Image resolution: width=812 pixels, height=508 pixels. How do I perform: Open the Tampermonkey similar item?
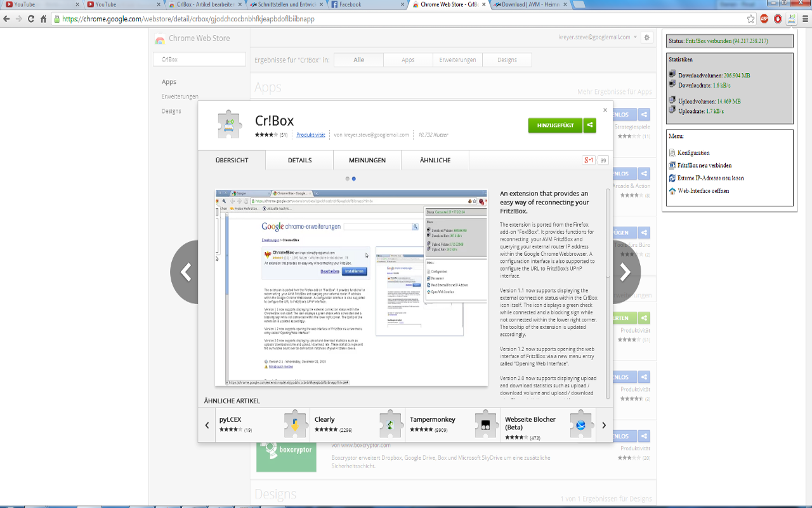[x=453, y=425]
